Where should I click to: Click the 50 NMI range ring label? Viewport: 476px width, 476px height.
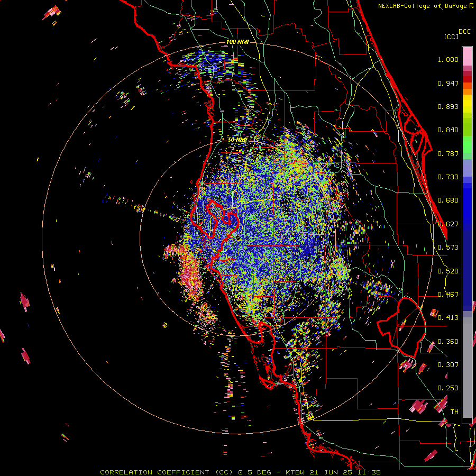pos(237,140)
